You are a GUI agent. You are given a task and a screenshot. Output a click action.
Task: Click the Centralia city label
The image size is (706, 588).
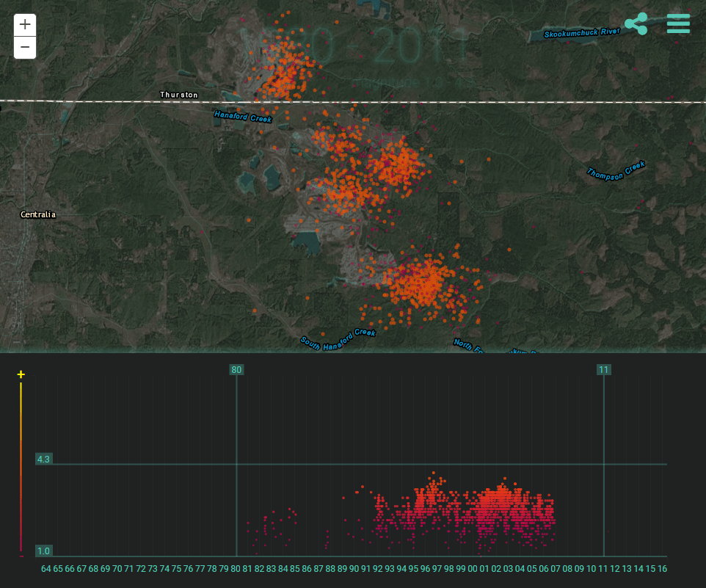click(x=38, y=215)
